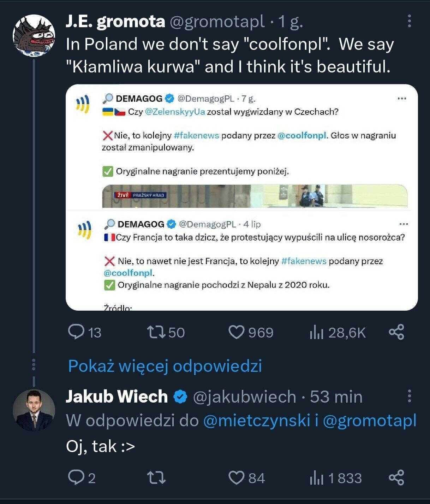Screen dimensions: 430x504
Task: Retweet gromota's post with 50 retweets
Action: coord(166,332)
